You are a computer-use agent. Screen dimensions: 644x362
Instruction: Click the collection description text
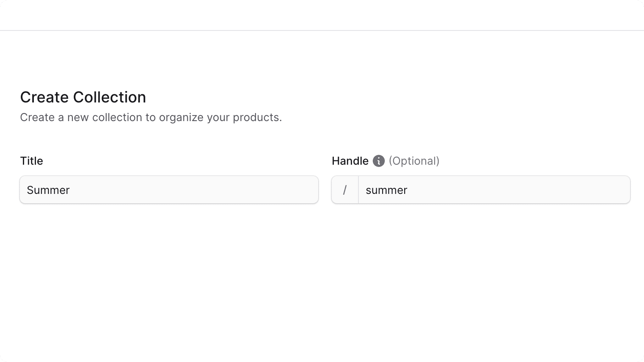151,117
